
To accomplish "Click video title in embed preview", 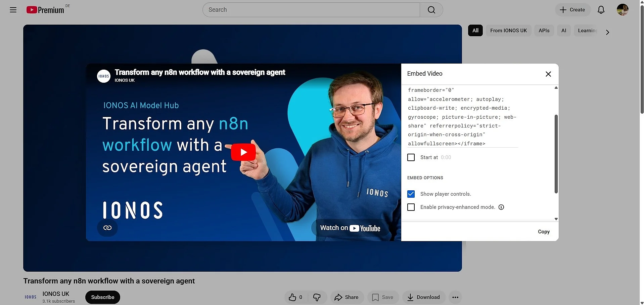I will [x=200, y=72].
